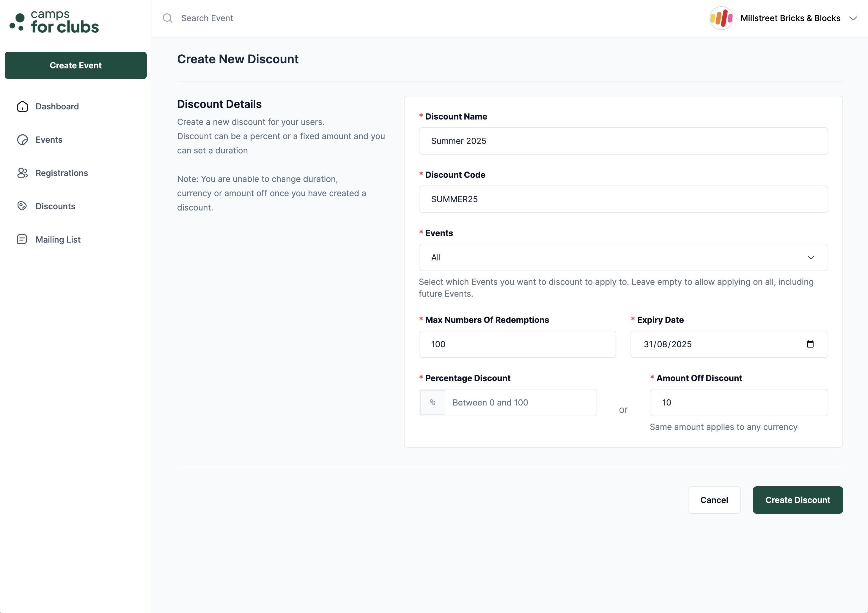
Task: Click the Camps for Clubs logo
Action: click(55, 21)
